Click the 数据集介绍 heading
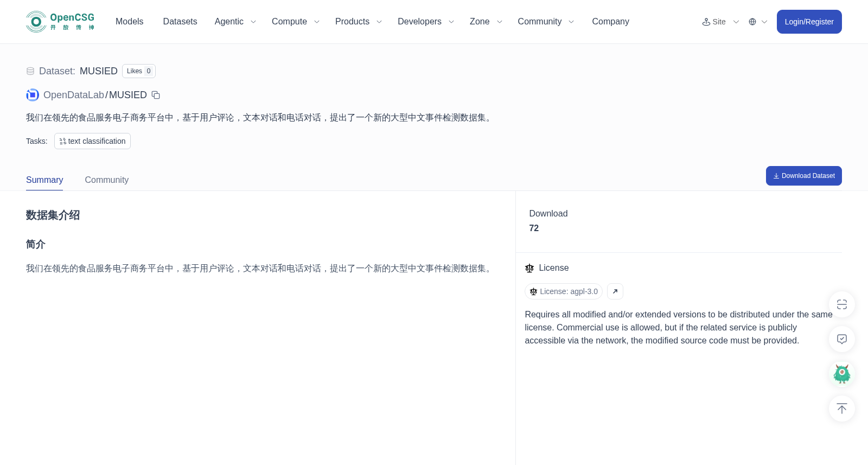 click(x=53, y=215)
